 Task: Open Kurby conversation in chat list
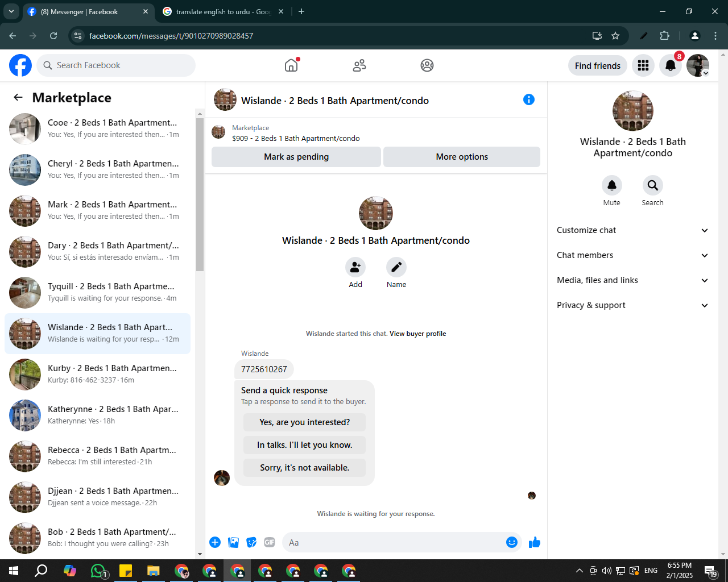(97, 375)
